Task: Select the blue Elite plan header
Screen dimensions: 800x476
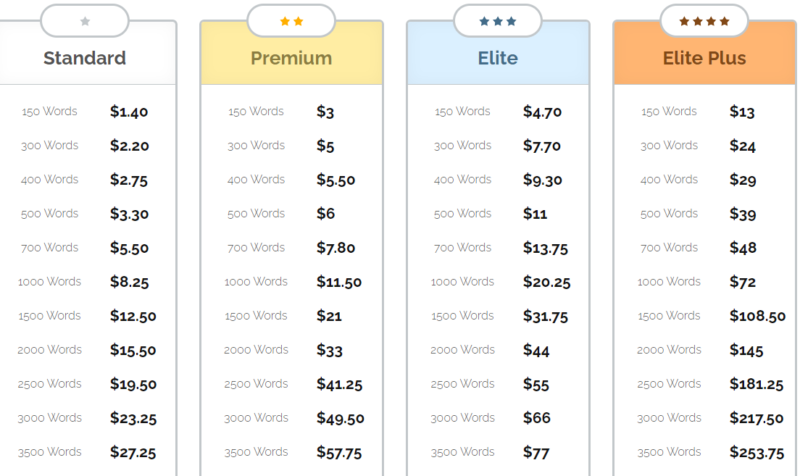Action: point(497,58)
